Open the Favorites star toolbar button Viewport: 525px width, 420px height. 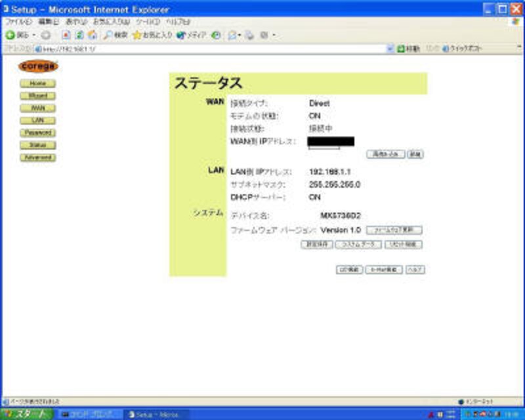(x=152, y=35)
